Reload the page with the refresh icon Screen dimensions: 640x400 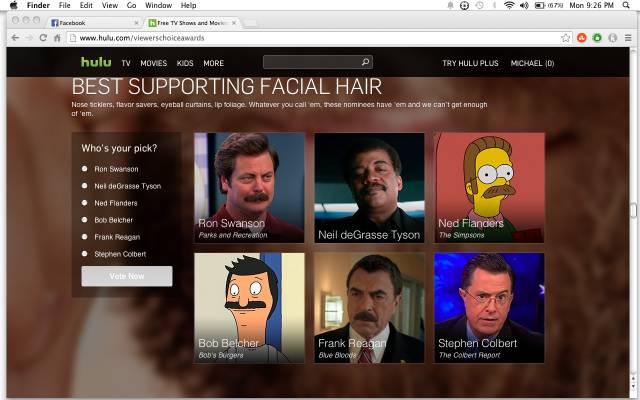43,38
